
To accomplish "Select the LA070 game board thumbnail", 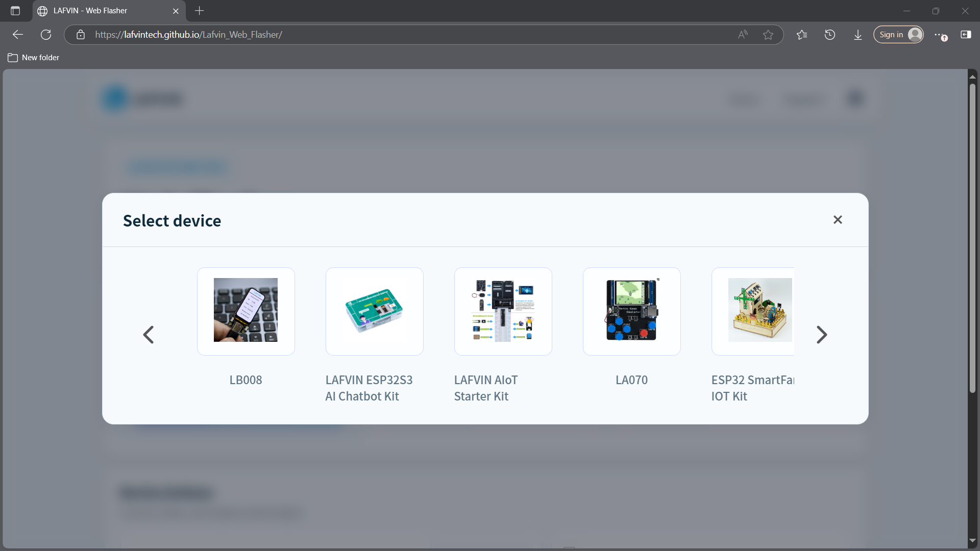I will pyautogui.click(x=632, y=311).
